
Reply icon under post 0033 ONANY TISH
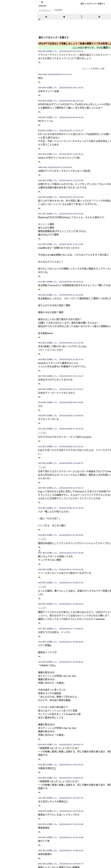click(x=39, y=739)
